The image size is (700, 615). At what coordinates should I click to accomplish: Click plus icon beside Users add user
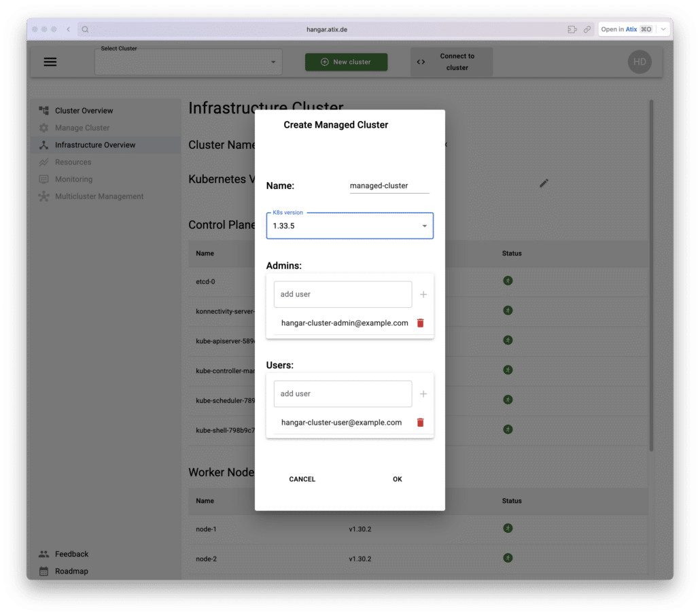[423, 394]
